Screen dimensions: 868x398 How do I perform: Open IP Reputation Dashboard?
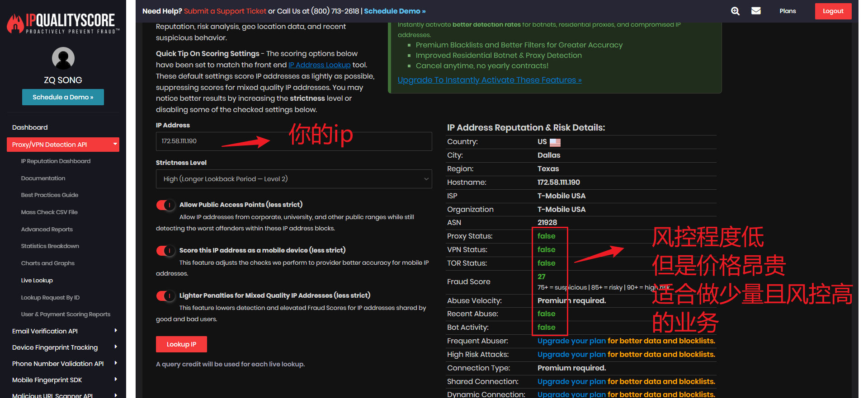[x=56, y=161]
